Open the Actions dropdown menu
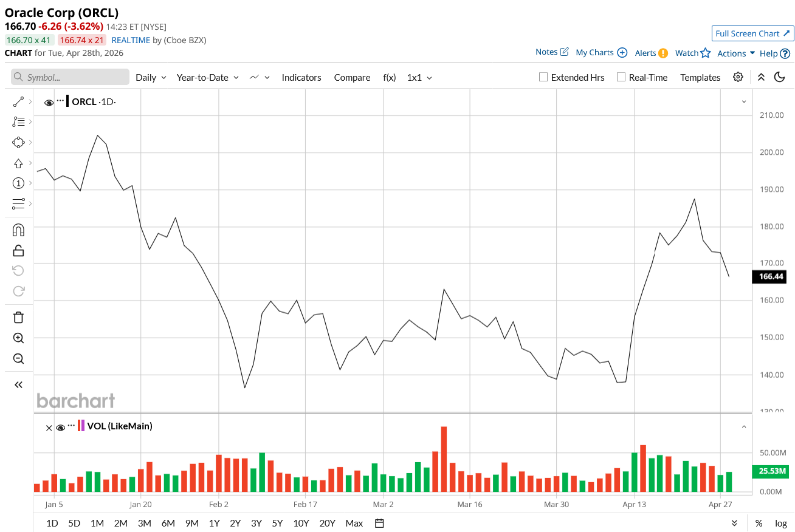 pyautogui.click(x=735, y=53)
